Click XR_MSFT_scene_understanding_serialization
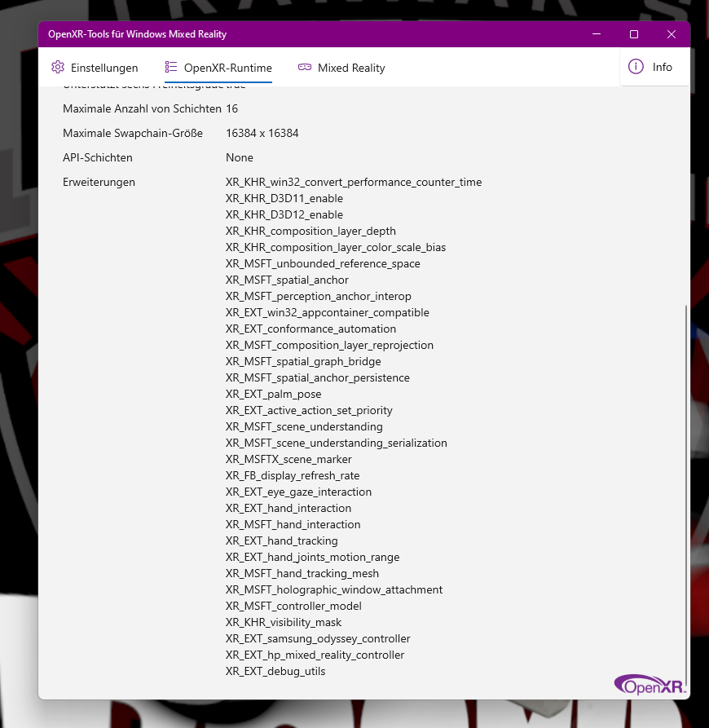The image size is (709, 728). (337, 443)
